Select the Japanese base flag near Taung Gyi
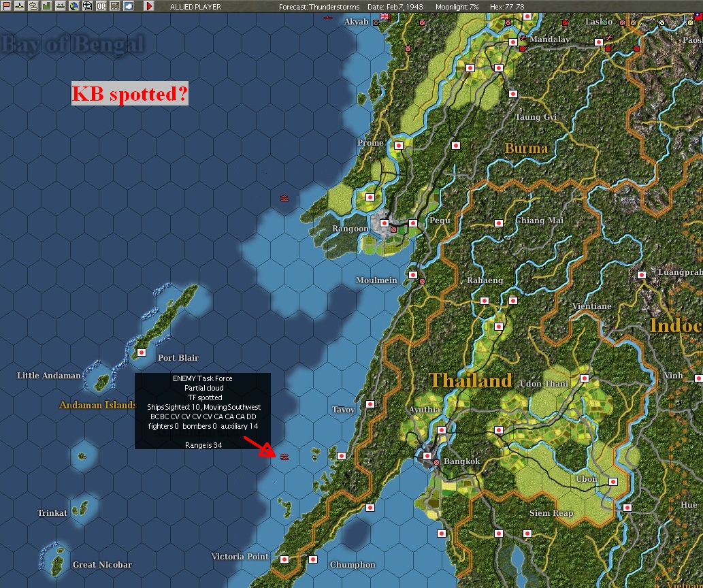The width and height of the screenshot is (703, 588). (x=513, y=94)
